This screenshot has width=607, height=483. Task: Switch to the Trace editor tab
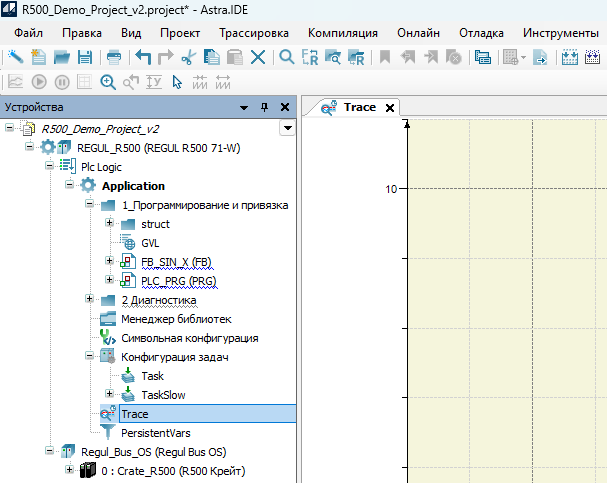click(x=359, y=107)
